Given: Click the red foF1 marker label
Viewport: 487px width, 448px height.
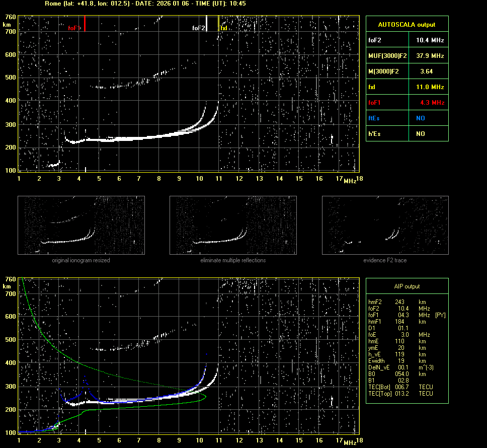Looking at the screenshot, I should 73,29.
